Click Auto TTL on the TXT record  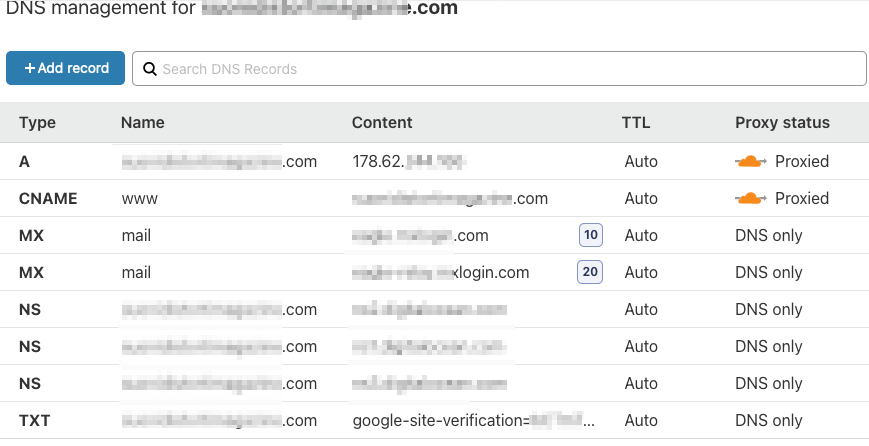[641, 420]
